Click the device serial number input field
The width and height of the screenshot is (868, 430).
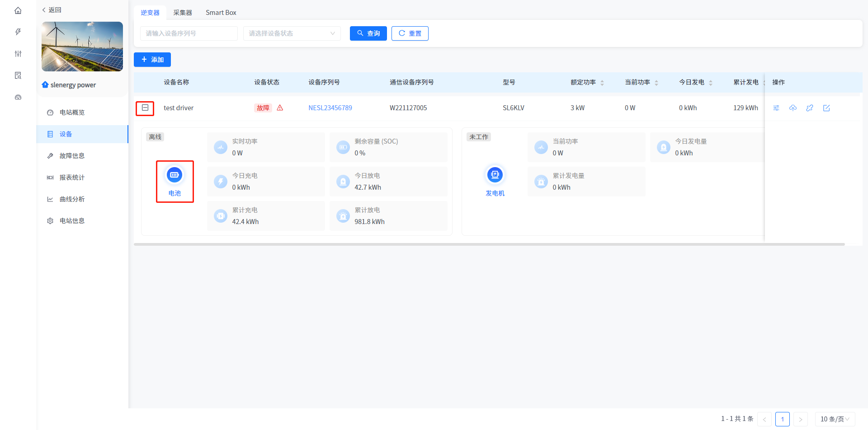click(x=189, y=33)
